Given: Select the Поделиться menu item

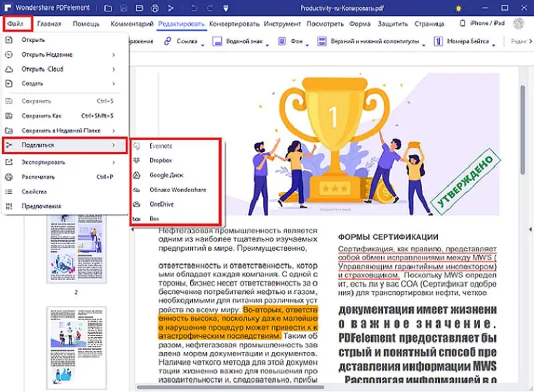Looking at the screenshot, I should click(65, 145).
